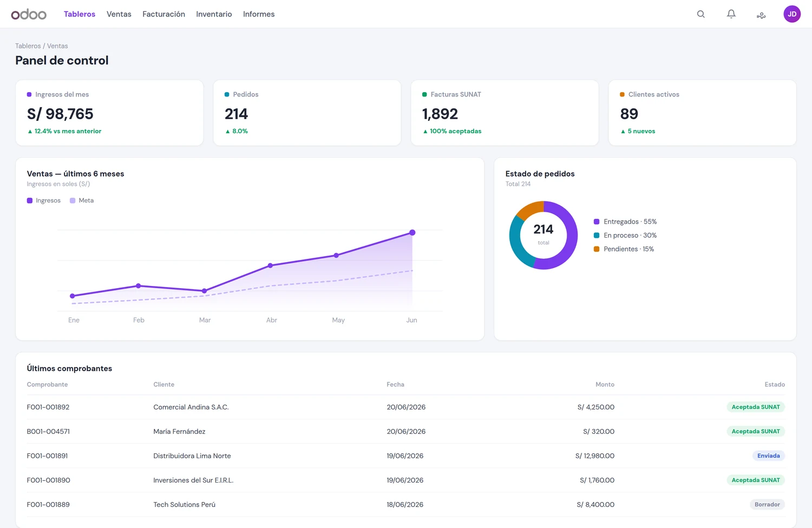Click the activity settings icon beside the bell
Image resolution: width=812 pixels, height=528 pixels.
pyautogui.click(x=761, y=15)
